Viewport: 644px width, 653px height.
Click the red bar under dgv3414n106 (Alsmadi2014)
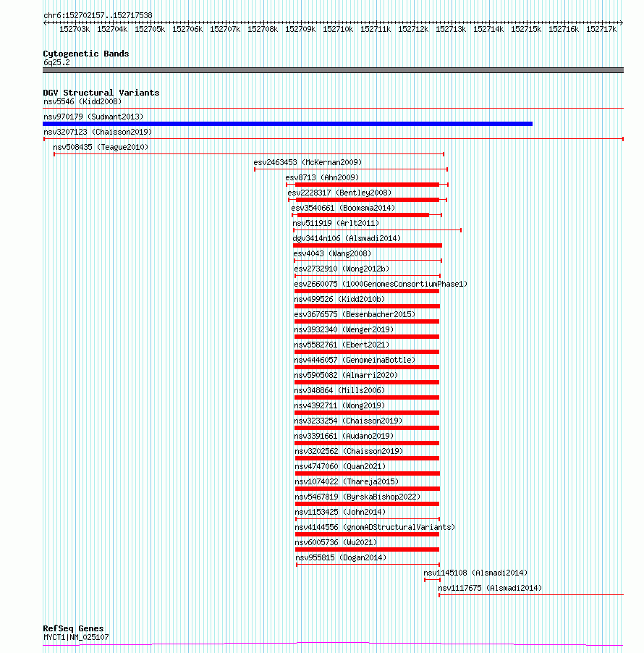click(x=368, y=245)
